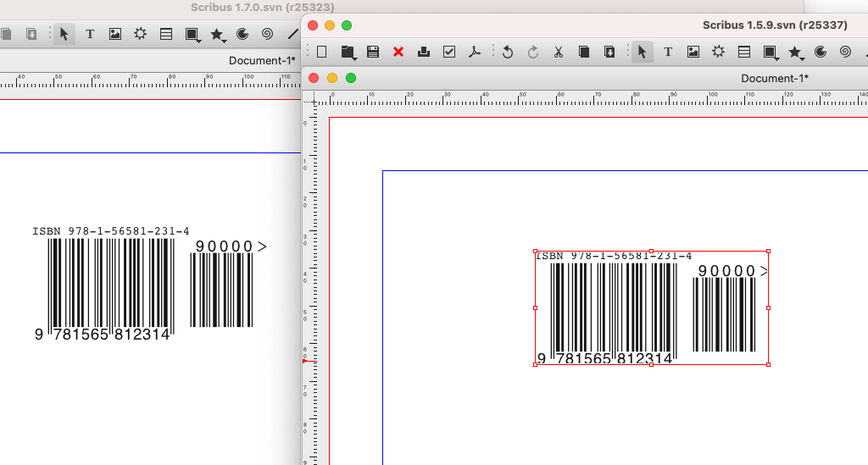
Task: Select Image Frame tool in Scribus 1.5.9 toolbar
Action: pyautogui.click(x=693, y=52)
